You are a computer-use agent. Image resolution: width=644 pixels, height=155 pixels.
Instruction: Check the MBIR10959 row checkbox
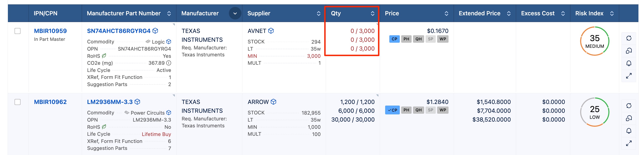click(17, 31)
